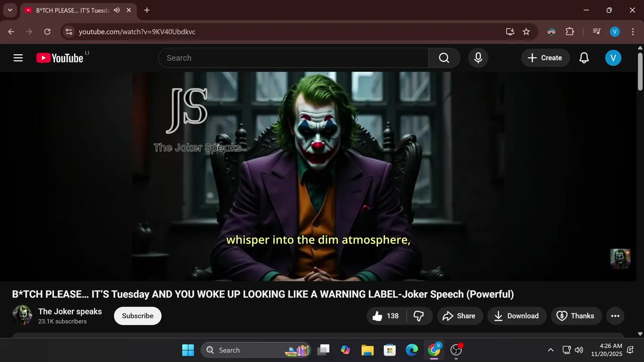This screenshot has height=362, width=644.
Task: Click the video title text
Action: (263, 294)
